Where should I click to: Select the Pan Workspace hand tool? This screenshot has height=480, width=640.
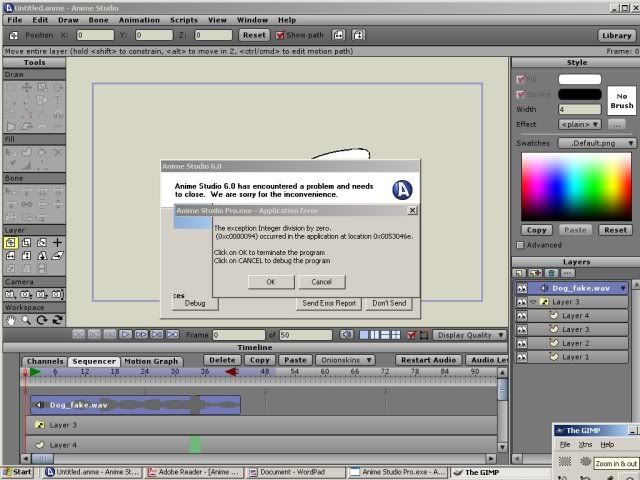click(x=11, y=320)
